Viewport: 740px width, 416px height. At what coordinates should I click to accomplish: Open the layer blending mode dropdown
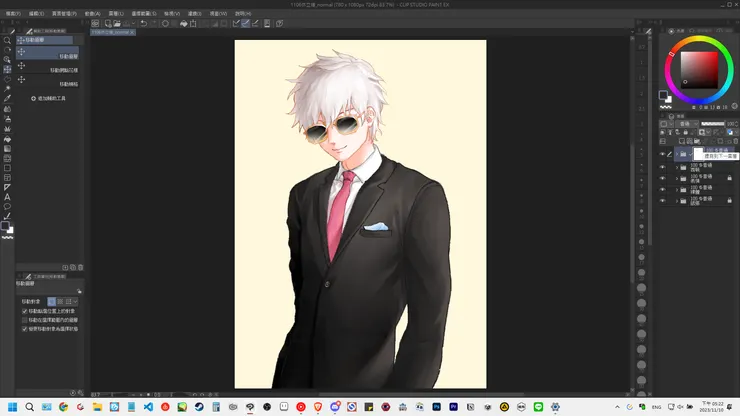pyautogui.click(x=687, y=124)
